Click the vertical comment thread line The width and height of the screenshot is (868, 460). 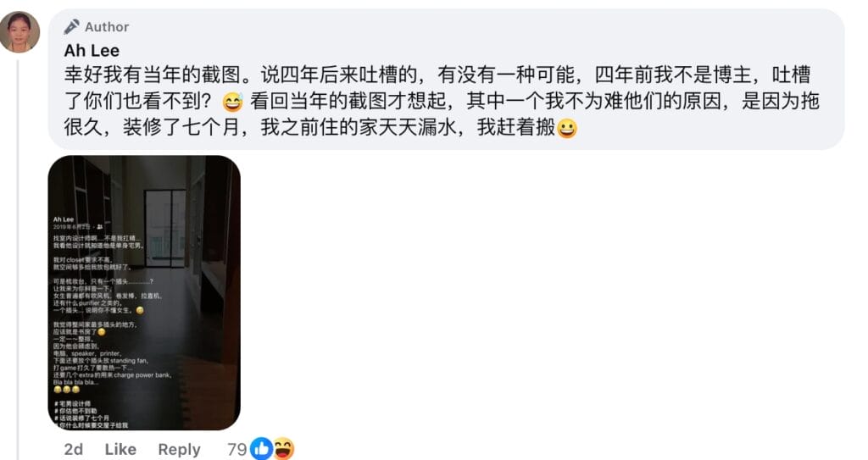pos(18,260)
